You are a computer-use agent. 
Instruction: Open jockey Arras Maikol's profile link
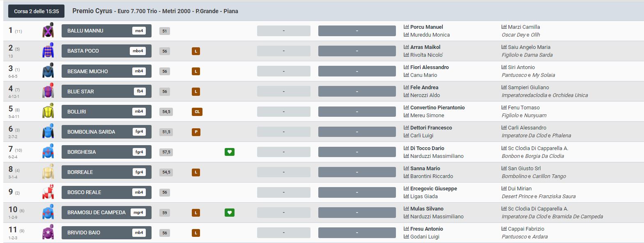(425, 47)
